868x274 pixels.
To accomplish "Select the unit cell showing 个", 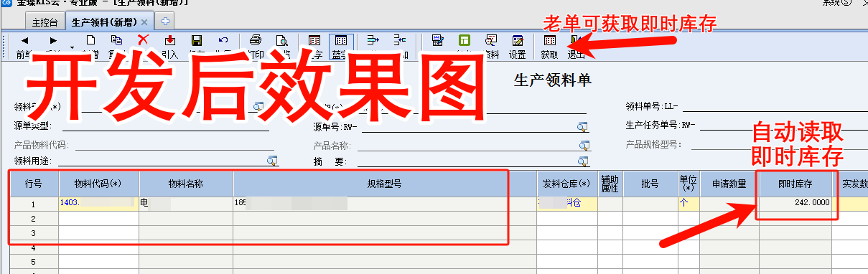I will (689, 203).
